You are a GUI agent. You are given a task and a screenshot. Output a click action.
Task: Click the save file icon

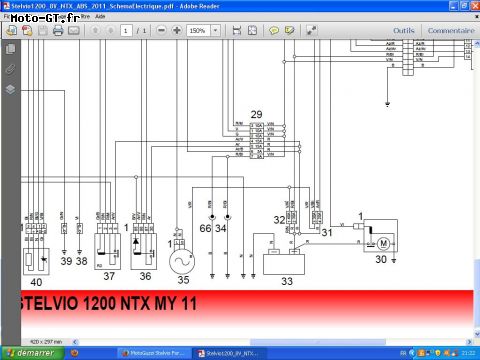[43, 31]
